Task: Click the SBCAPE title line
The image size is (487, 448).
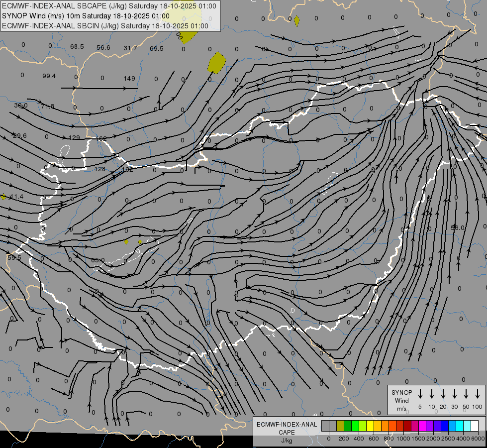Action: pyautogui.click(x=109, y=6)
